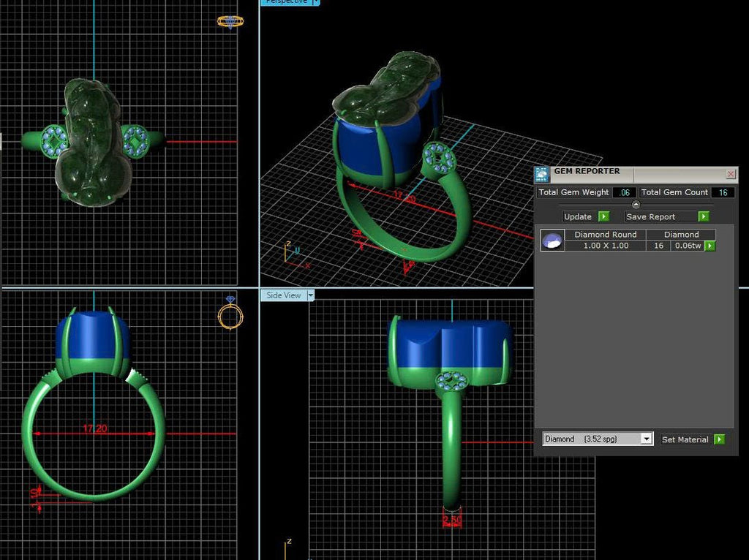Click the Gem Reporter panel icon
Screen dimensions: 749x560
click(x=542, y=175)
